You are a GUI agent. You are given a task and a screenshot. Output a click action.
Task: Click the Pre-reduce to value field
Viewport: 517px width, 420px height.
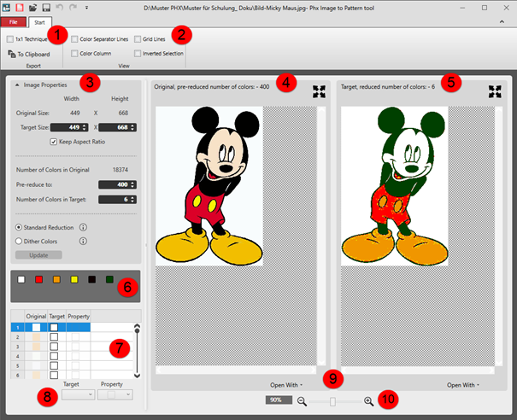pyautogui.click(x=115, y=184)
